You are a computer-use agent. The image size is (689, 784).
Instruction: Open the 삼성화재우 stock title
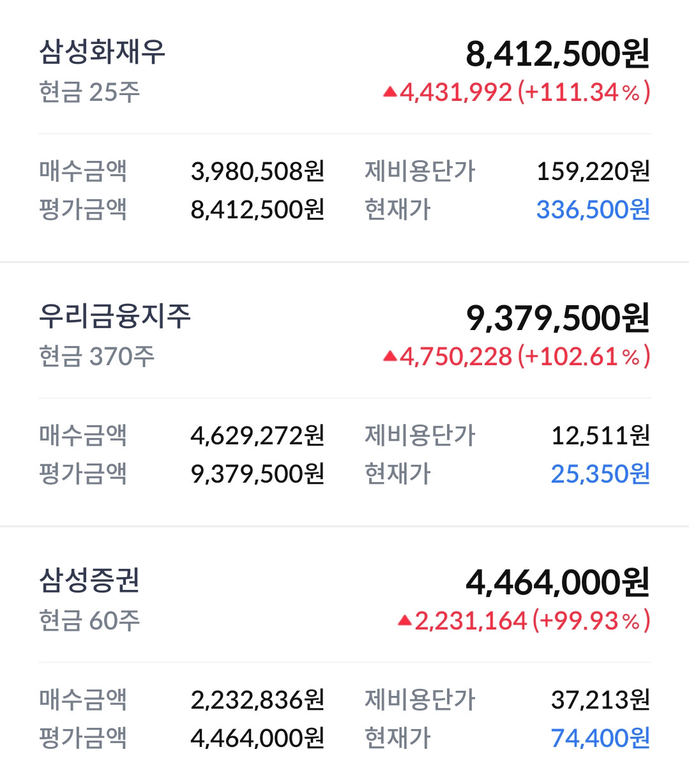pos(102,52)
